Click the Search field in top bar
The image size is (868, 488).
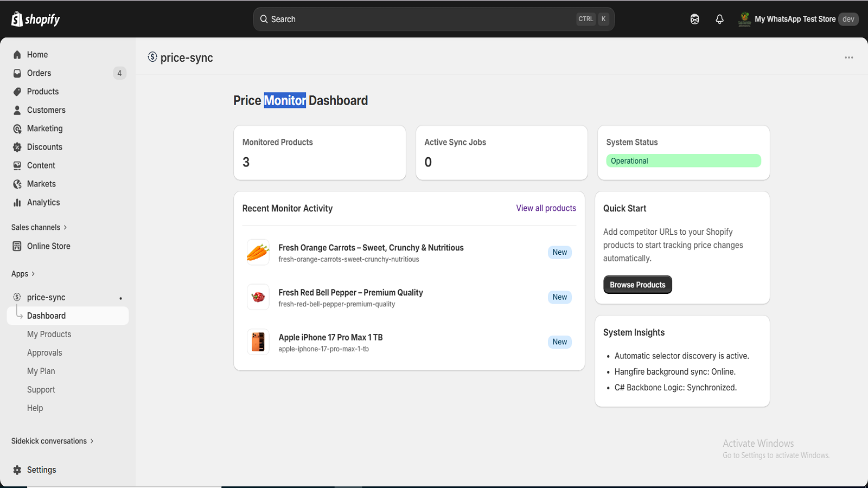(433, 19)
